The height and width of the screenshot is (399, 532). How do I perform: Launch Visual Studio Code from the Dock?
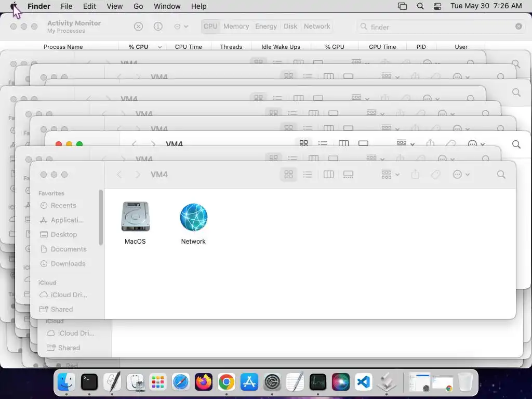(x=363, y=382)
